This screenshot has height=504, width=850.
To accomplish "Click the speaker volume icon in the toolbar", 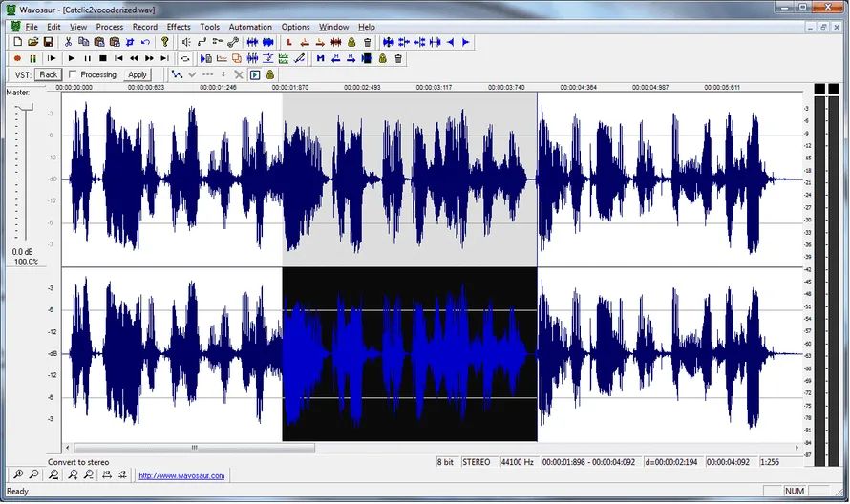I will [x=186, y=42].
